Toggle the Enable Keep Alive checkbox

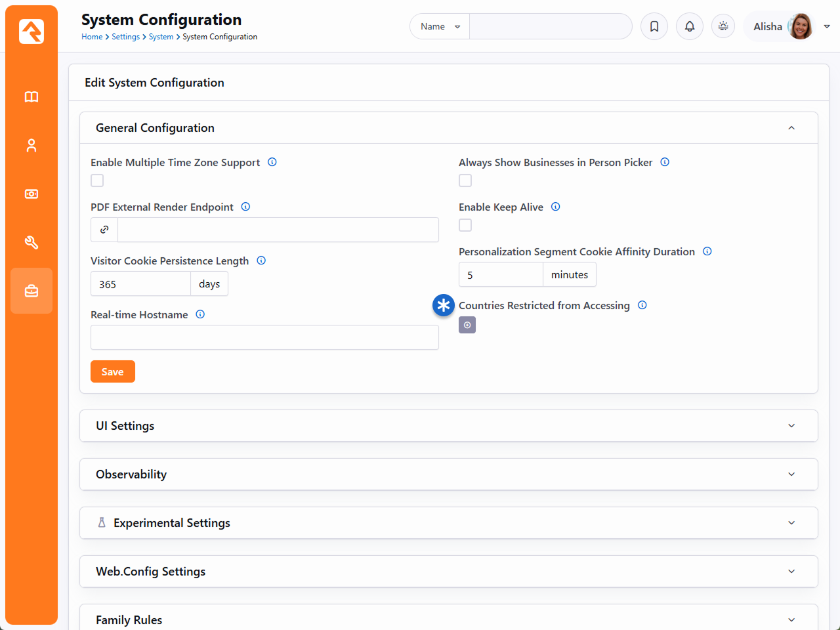[465, 225]
